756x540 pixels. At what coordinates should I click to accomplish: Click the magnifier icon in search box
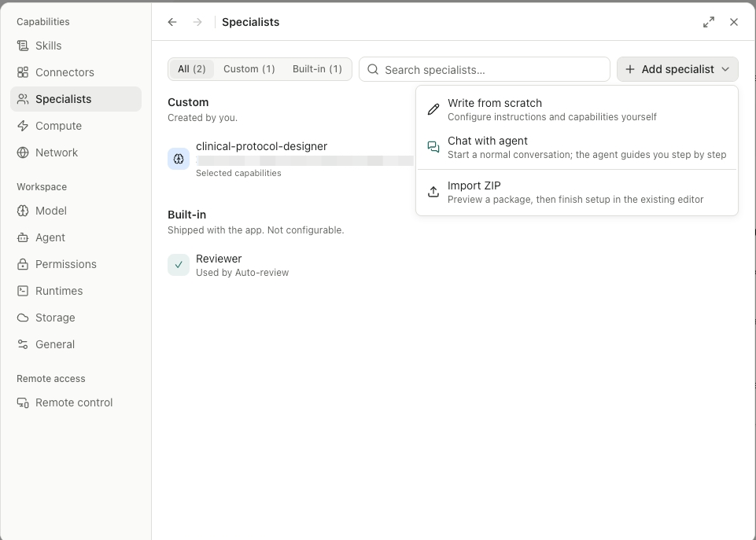pos(373,70)
